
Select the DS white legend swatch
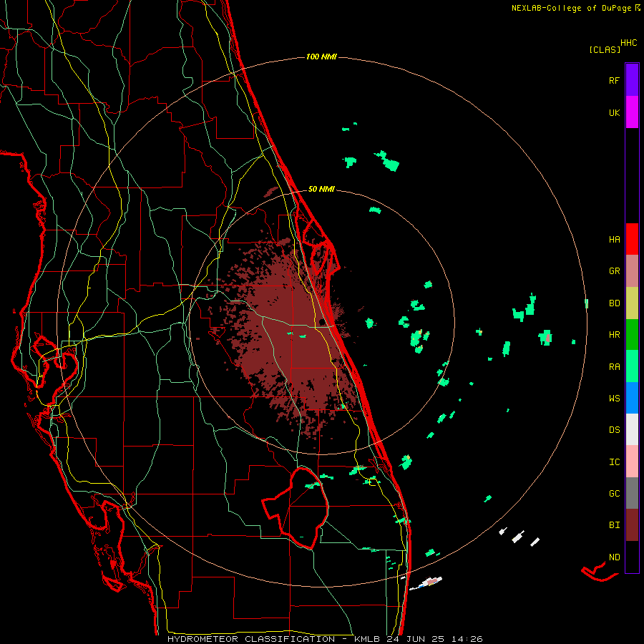(x=632, y=429)
